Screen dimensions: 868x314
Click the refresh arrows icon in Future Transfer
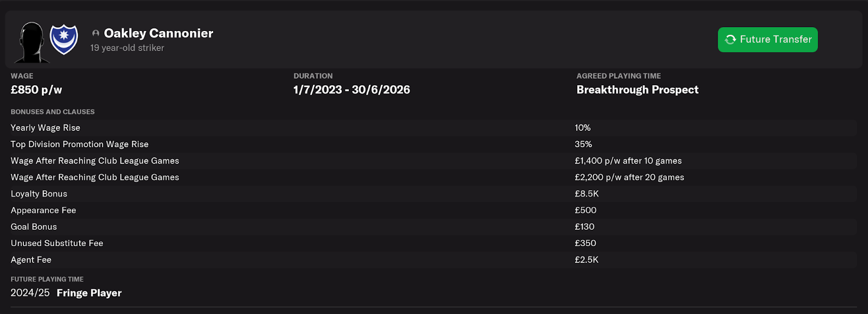(x=731, y=40)
